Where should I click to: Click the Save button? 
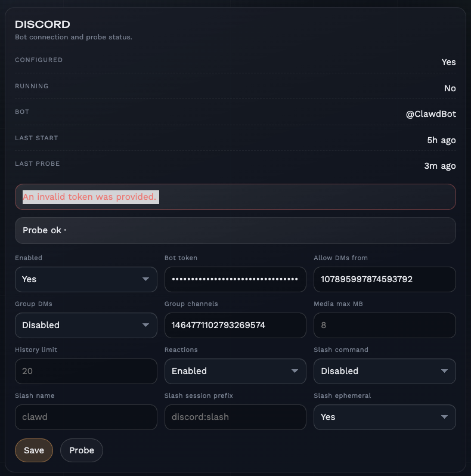tap(34, 450)
